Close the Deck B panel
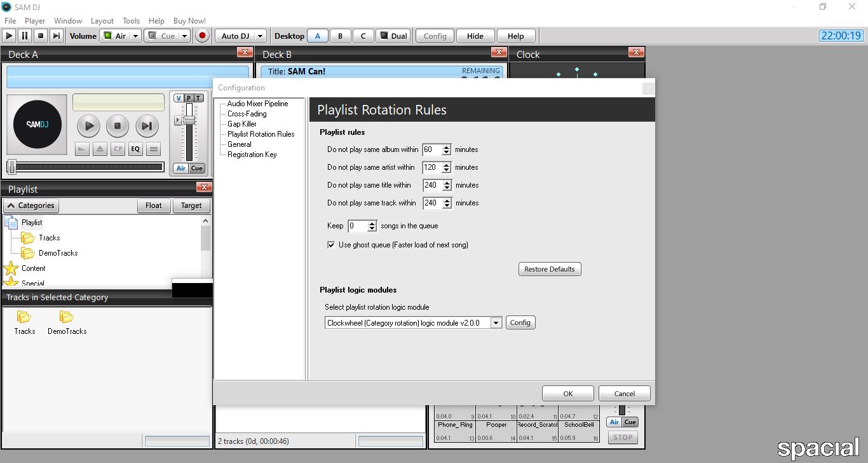The width and height of the screenshot is (868, 463). coord(499,52)
